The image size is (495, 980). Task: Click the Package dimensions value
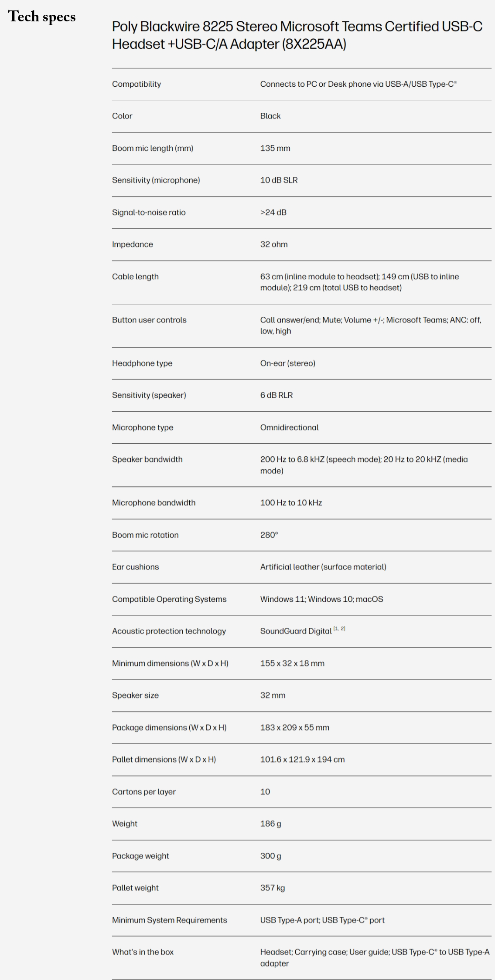click(295, 727)
